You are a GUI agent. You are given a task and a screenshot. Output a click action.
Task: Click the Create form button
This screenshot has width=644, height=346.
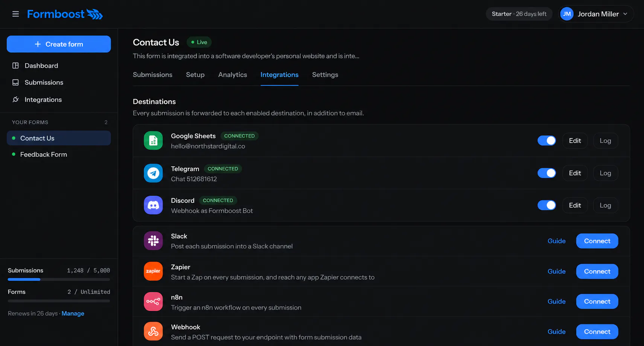click(x=59, y=44)
